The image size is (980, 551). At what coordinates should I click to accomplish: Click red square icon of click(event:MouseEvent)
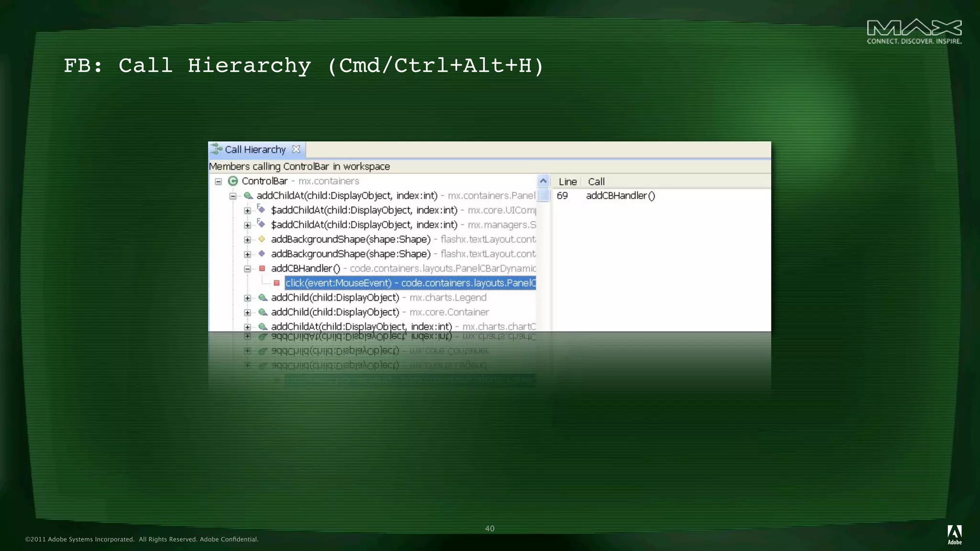click(x=277, y=283)
